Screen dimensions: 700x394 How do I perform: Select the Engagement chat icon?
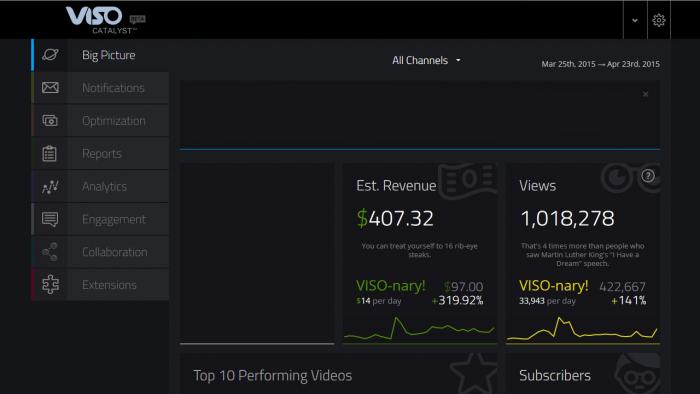(50, 219)
